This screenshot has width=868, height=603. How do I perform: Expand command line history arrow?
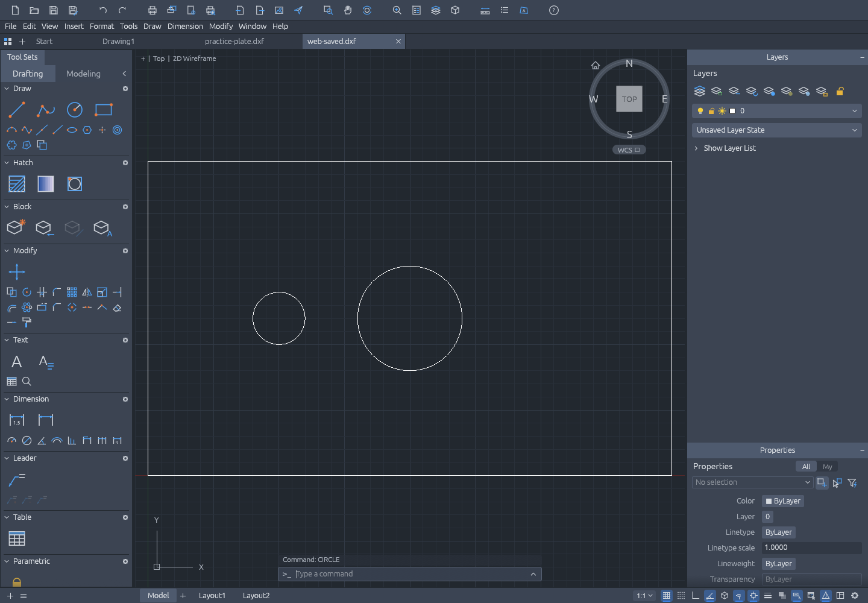click(533, 574)
